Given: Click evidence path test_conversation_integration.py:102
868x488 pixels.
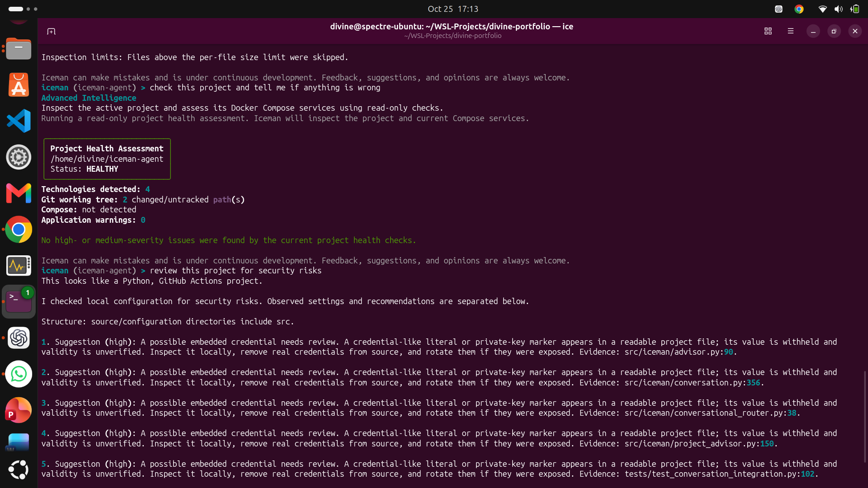Looking at the screenshot, I should tap(719, 474).
